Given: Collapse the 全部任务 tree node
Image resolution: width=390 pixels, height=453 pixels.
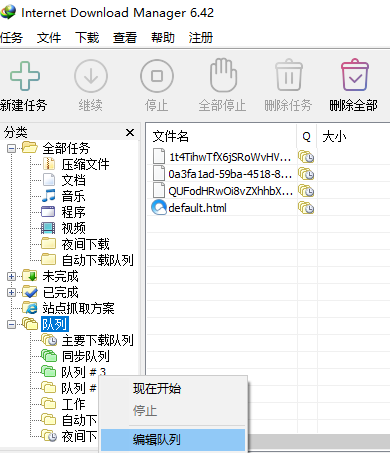Looking at the screenshot, I should pos(11,148).
